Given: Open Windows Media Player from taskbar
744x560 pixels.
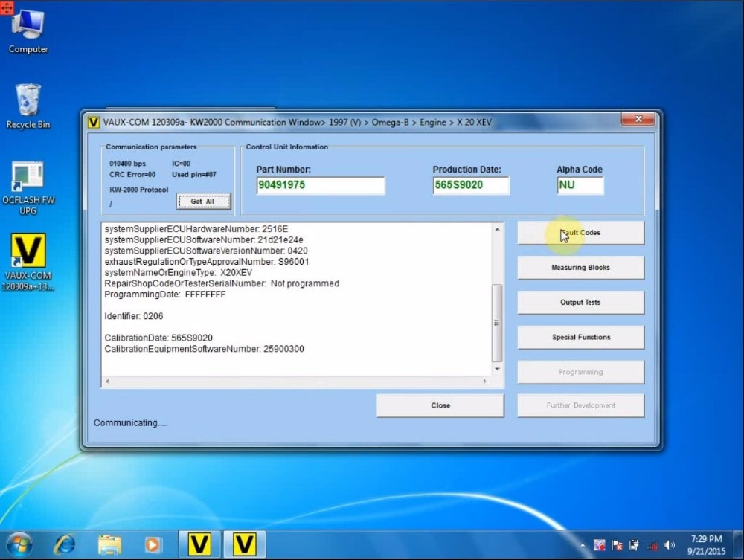Looking at the screenshot, I should tap(152, 544).
